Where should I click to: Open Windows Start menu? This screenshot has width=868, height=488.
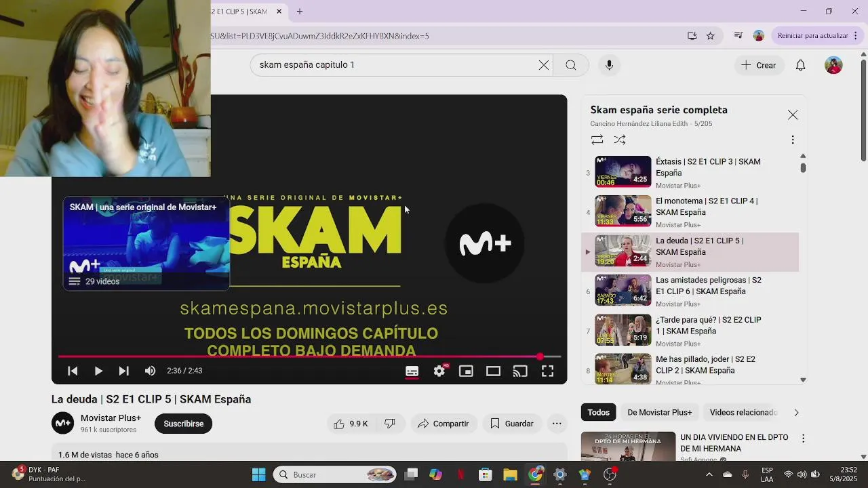click(258, 474)
